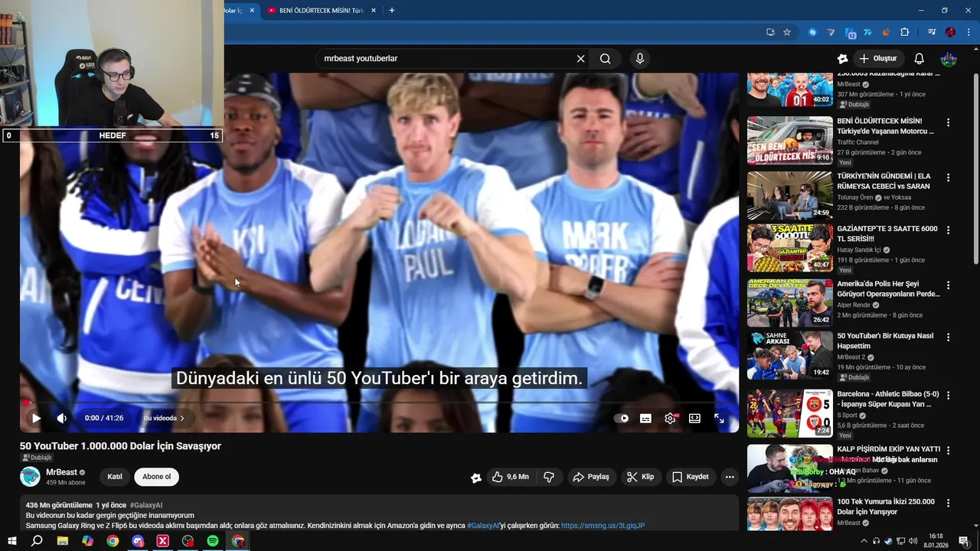Open Amerika'da Polis Her Şeyi Görüyor title
The height and width of the screenshot is (551, 980).
click(x=888, y=289)
